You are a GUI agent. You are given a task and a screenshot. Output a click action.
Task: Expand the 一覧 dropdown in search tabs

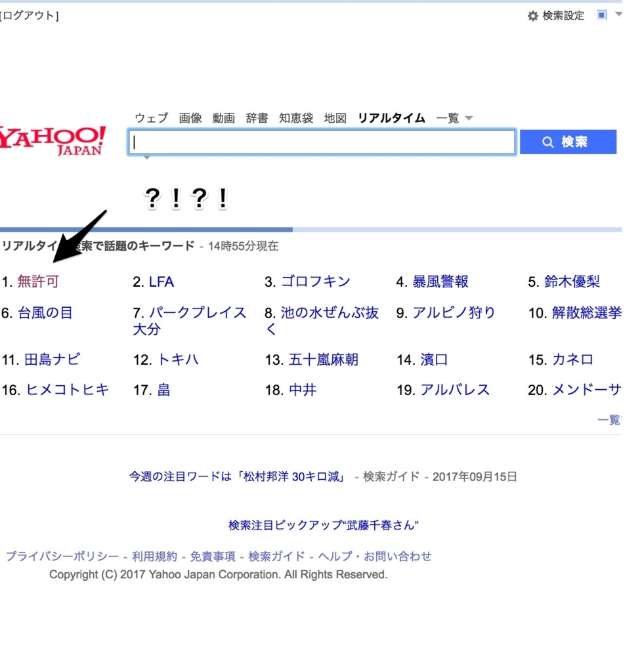coord(454,118)
